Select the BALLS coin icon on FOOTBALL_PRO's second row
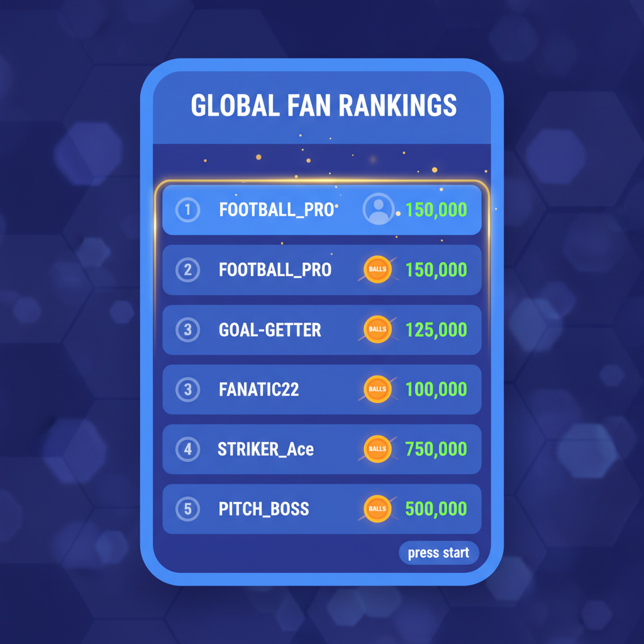 [x=377, y=270]
